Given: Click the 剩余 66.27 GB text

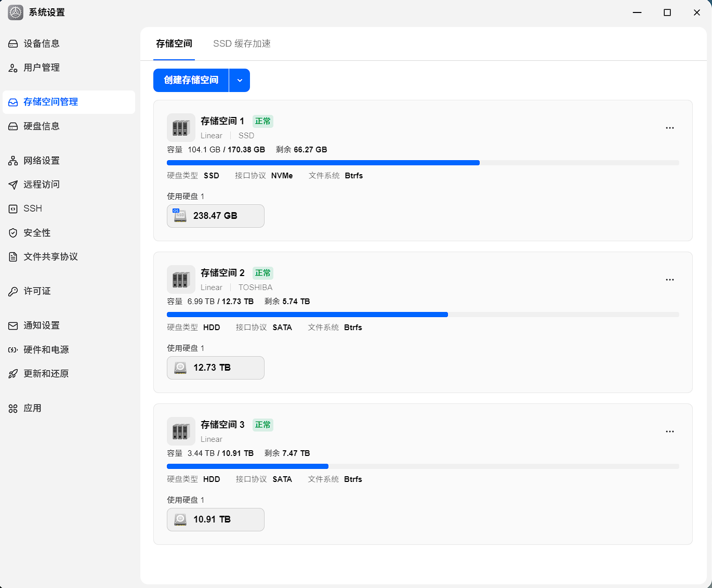Looking at the screenshot, I should pos(301,150).
